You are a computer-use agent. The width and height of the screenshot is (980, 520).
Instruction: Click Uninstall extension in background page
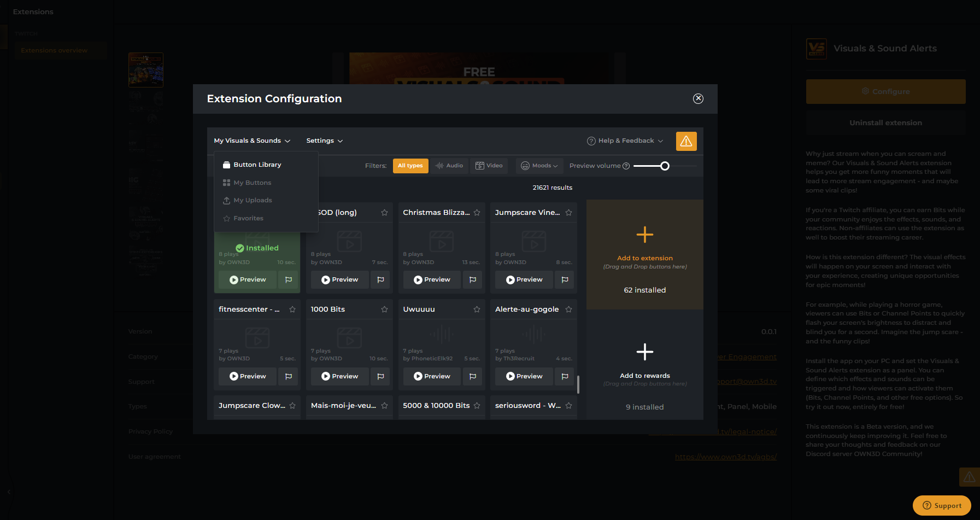click(885, 123)
